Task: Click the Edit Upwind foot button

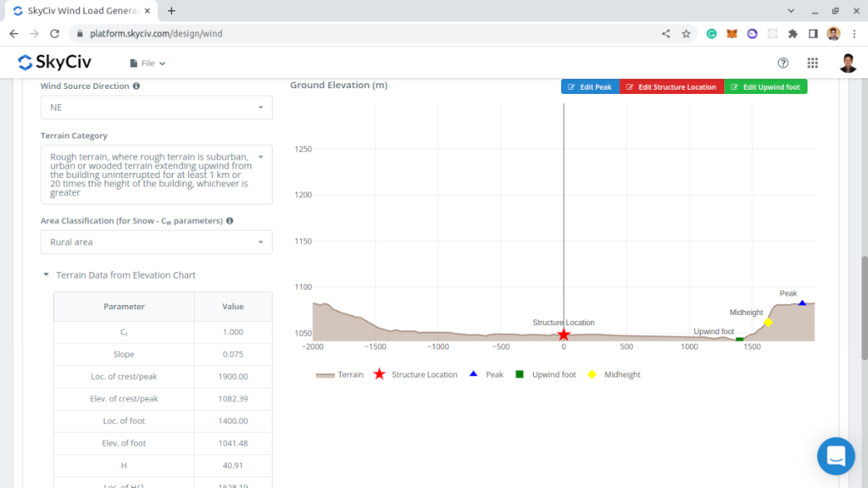Action: click(765, 87)
